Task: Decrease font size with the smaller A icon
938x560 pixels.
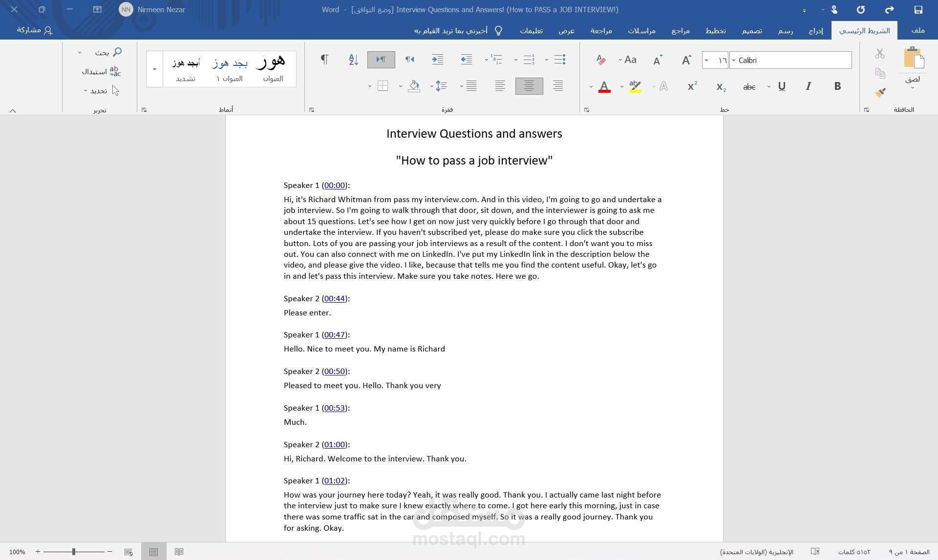Action: click(x=658, y=60)
